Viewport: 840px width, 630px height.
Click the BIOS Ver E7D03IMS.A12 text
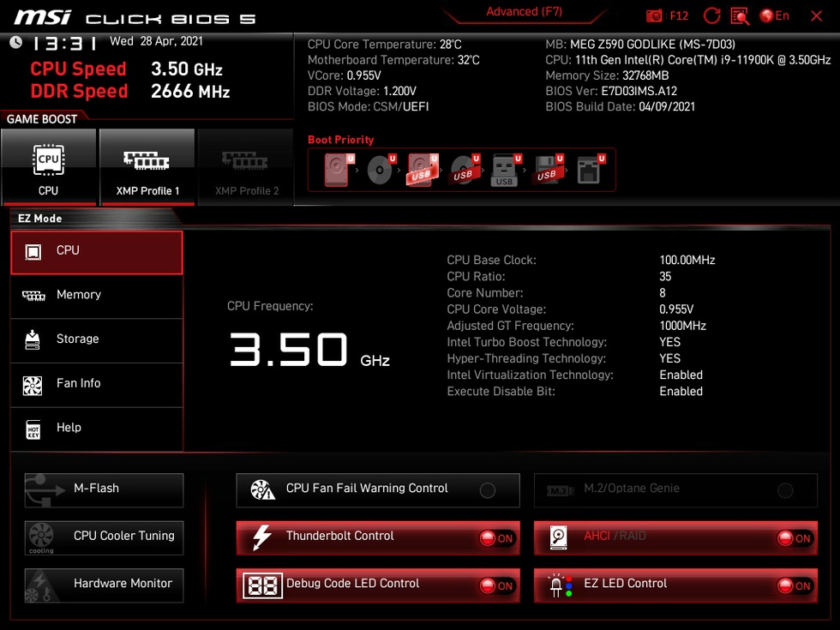point(611,91)
